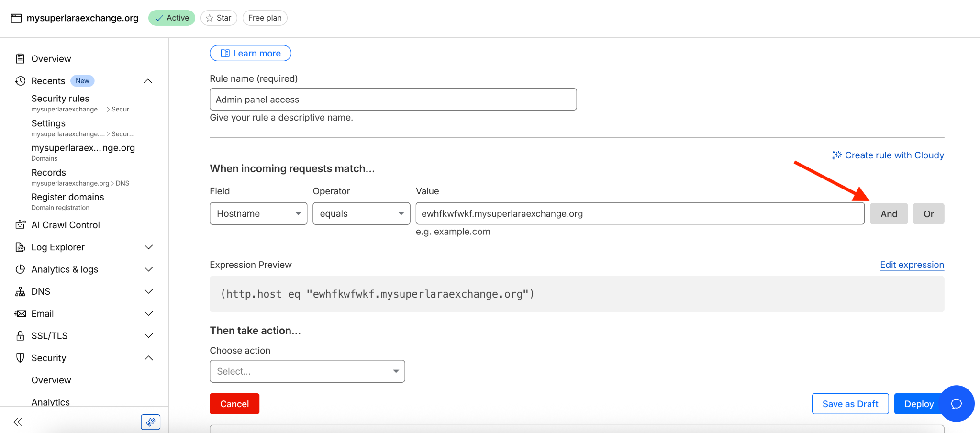Screen dimensions: 980x433
Task: Click the DNS network icon
Action: tap(20, 291)
